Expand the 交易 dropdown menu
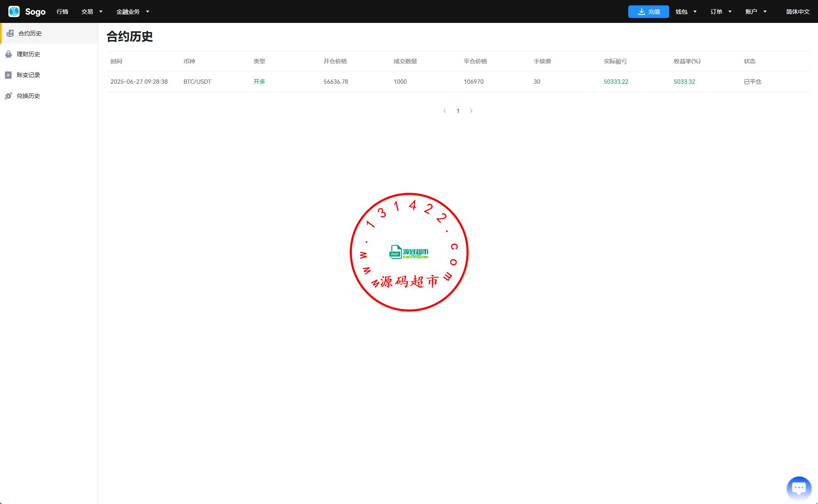Screen dimensions: 818x504 click(92, 12)
